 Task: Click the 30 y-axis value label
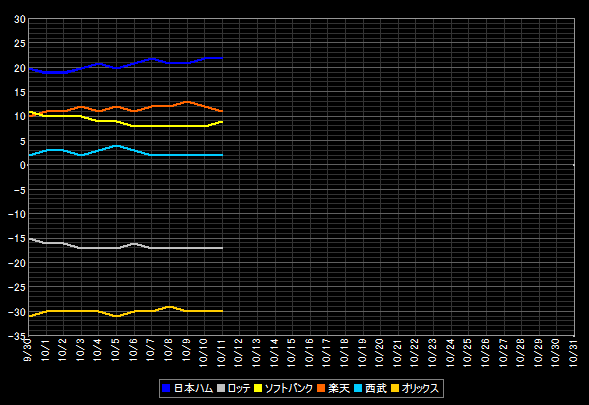tap(20, 20)
